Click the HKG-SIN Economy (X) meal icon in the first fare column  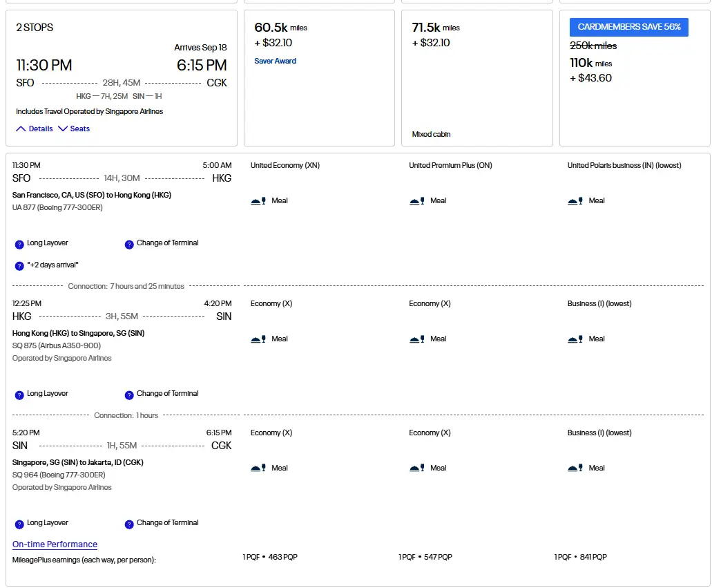258,339
